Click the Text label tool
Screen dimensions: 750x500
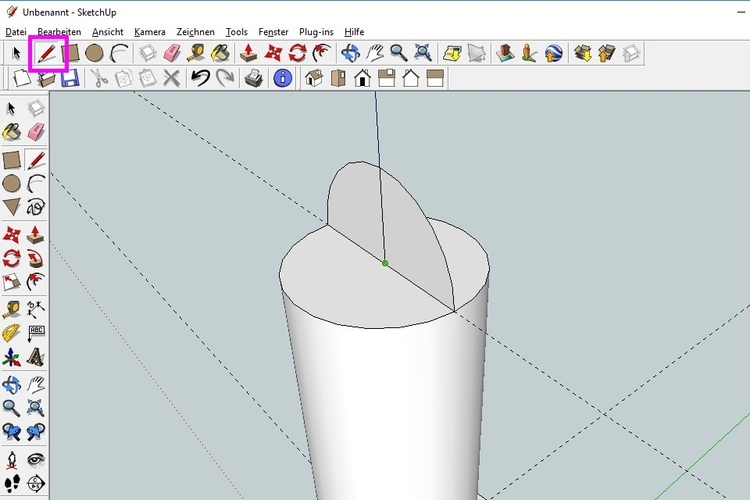tap(36, 333)
